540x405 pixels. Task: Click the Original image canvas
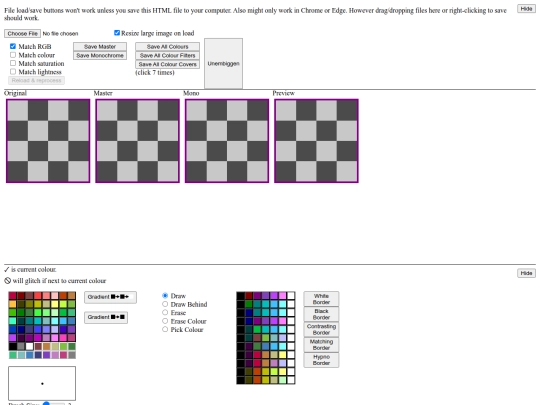click(48, 141)
